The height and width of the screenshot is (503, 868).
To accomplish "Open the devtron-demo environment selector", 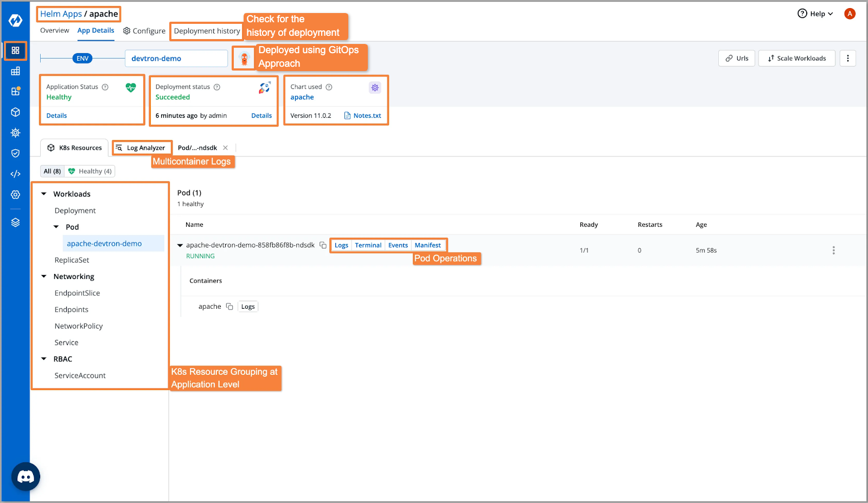I will [176, 58].
